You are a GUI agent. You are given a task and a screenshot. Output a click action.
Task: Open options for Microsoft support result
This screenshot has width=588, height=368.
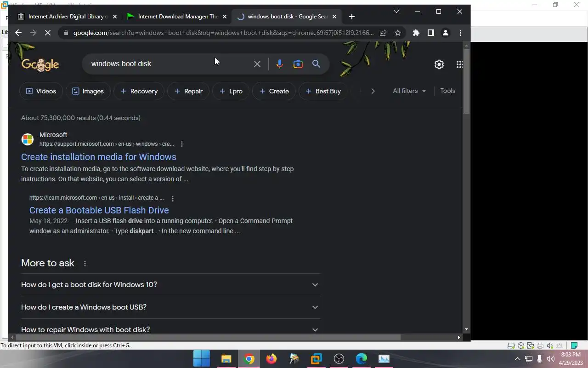pyautogui.click(x=182, y=144)
